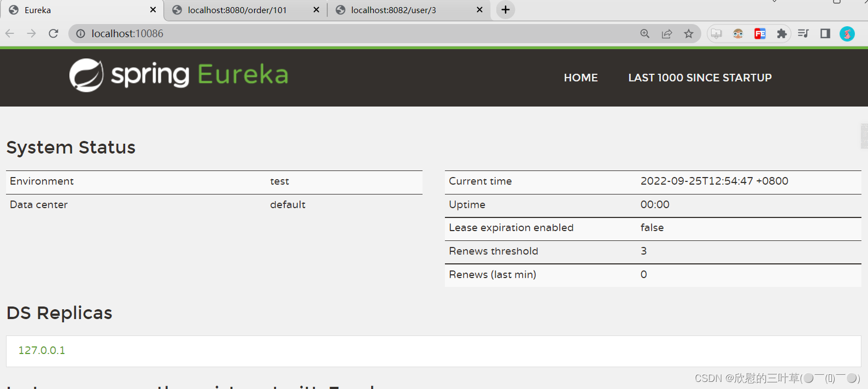Select the lease expiration value 'false'

coord(652,228)
